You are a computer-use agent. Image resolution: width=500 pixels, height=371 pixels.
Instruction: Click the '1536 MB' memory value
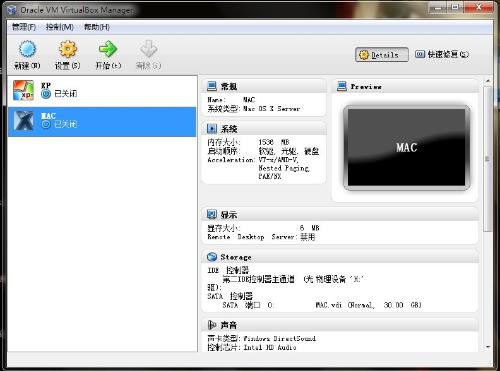(274, 142)
